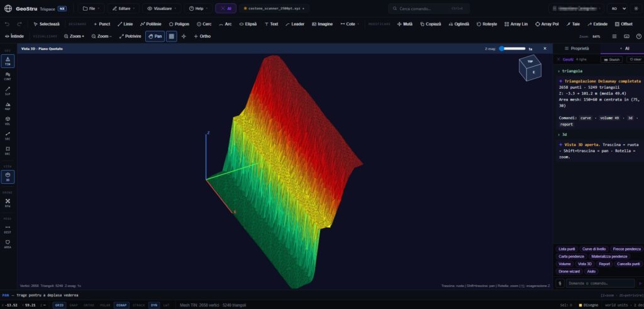Focus the Domanda o comando input

tap(600, 283)
